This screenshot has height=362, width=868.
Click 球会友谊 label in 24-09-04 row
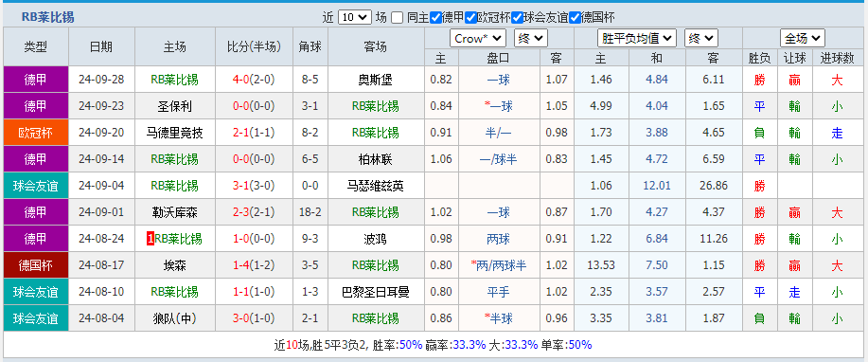[36, 186]
